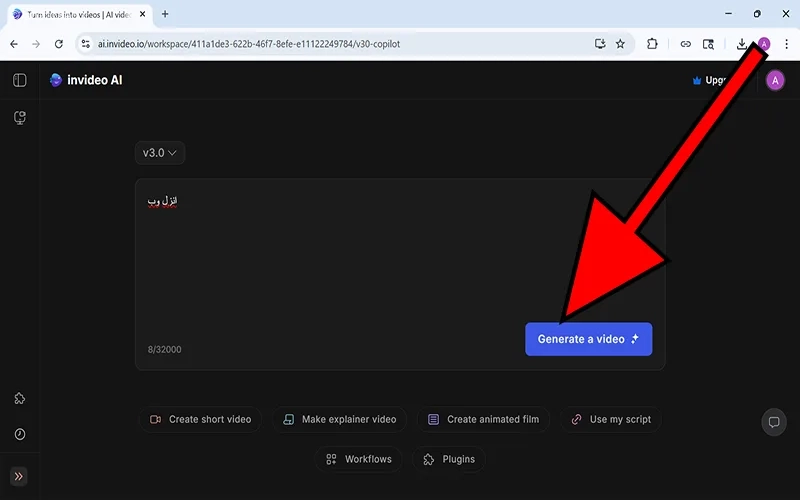Viewport: 800px width, 500px height.
Task: Expand the sidebar with double-chevron button
Action: click(x=19, y=476)
